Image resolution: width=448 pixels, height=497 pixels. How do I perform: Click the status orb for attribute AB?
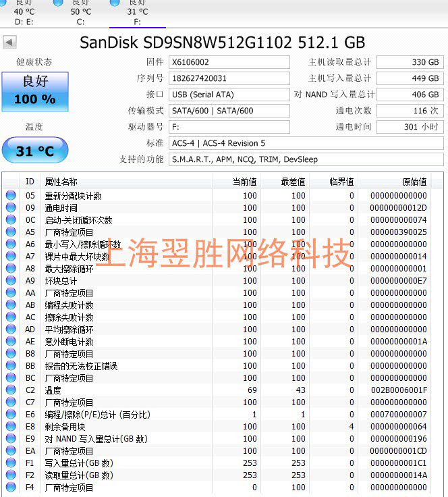(11, 305)
